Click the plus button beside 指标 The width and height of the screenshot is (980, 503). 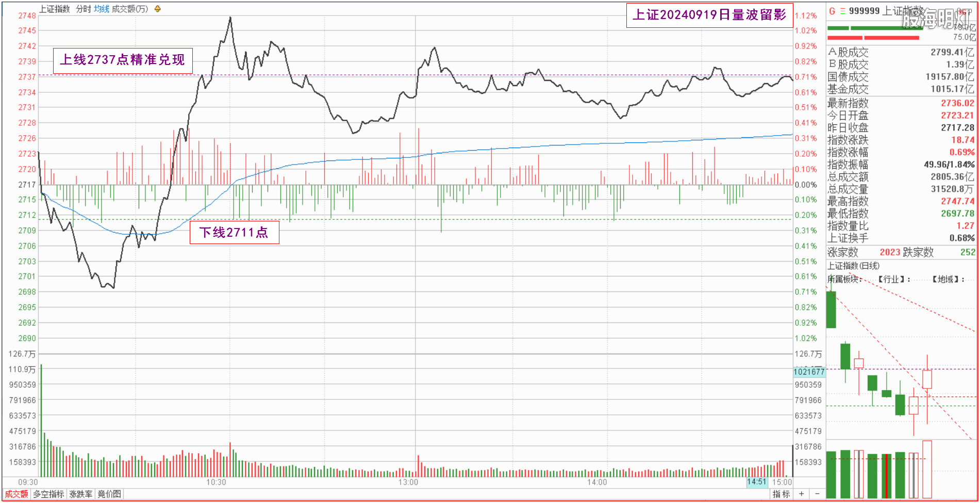coord(801,494)
